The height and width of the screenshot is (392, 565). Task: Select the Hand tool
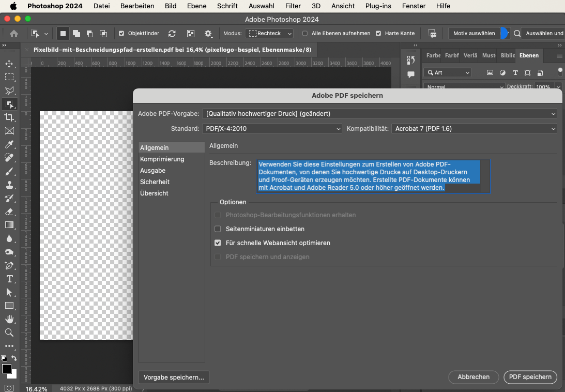pos(9,319)
